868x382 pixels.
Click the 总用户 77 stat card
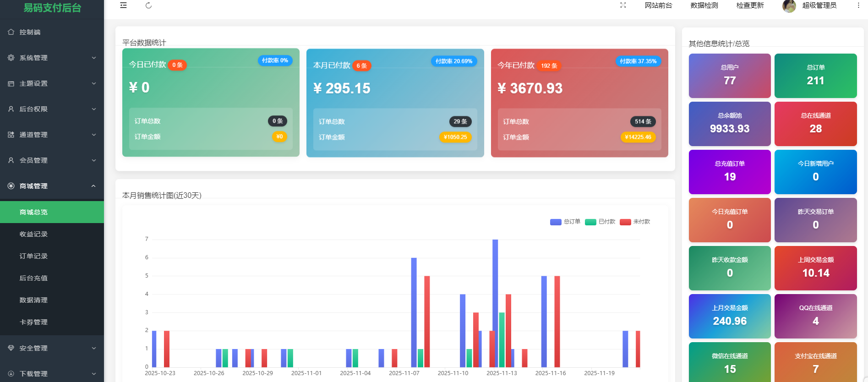pyautogui.click(x=730, y=76)
